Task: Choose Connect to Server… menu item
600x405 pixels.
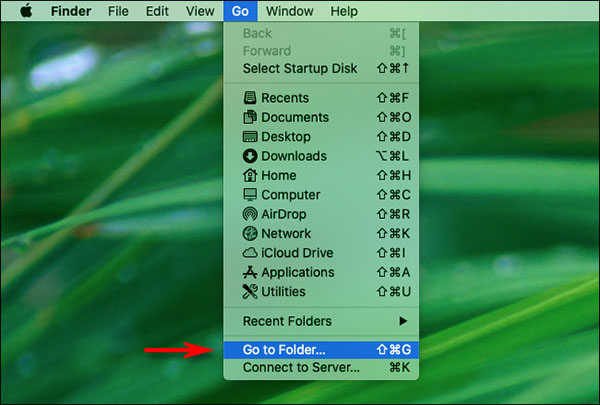Action: pyautogui.click(x=321, y=367)
